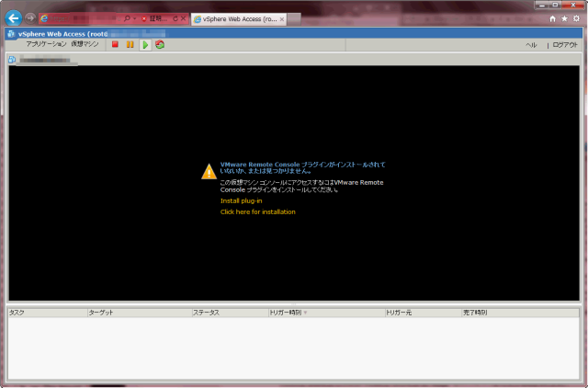The image size is (588, 388).
Task: Select the virtual machine console tab
Action: [43, 59]
